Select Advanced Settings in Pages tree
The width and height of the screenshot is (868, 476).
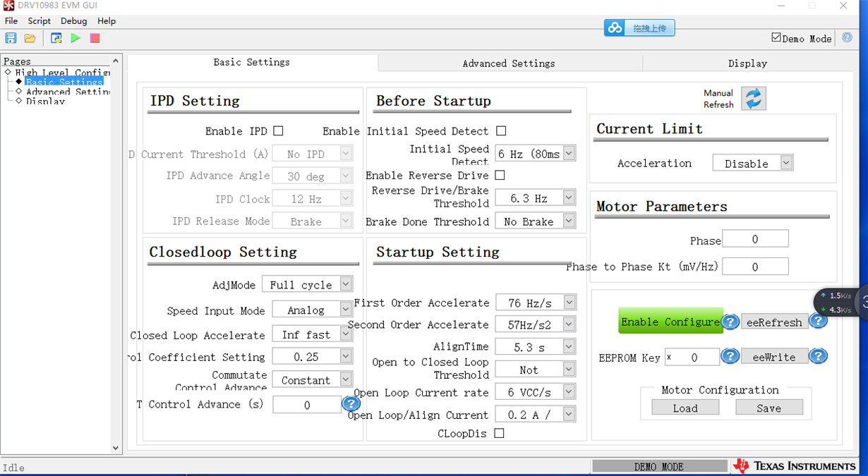coord(68,92)
